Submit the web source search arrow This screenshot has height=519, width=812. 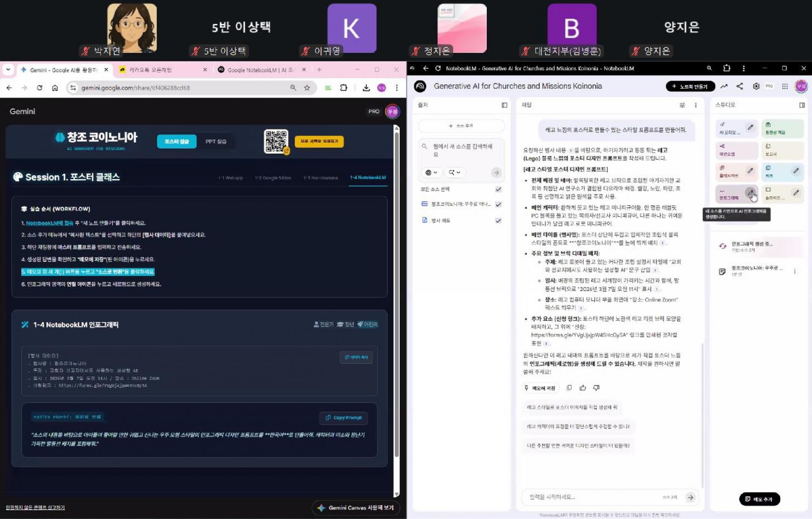(497, 173)
